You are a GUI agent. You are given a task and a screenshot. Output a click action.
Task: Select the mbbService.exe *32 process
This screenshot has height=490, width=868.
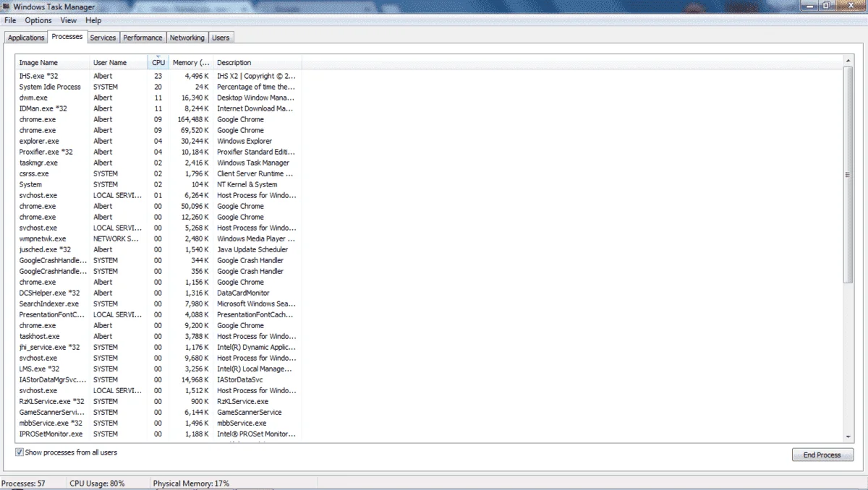click(158, 422)
